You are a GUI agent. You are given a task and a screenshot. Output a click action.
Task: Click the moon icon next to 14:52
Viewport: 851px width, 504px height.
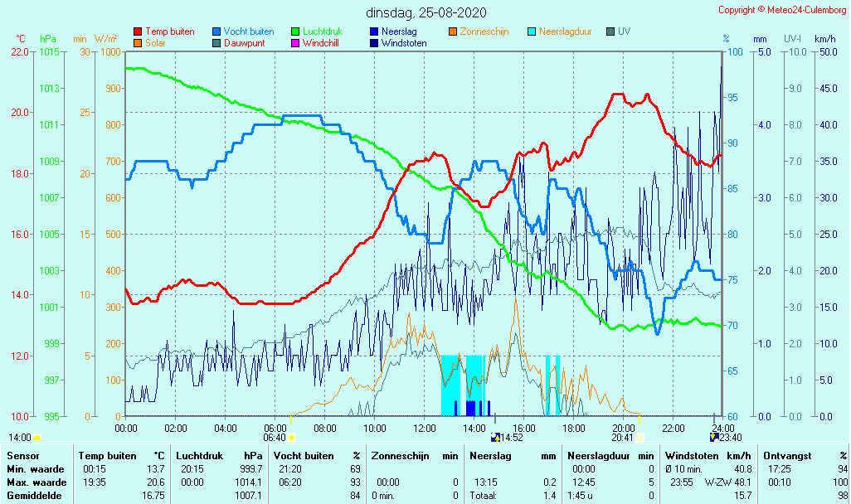point(496,438)
